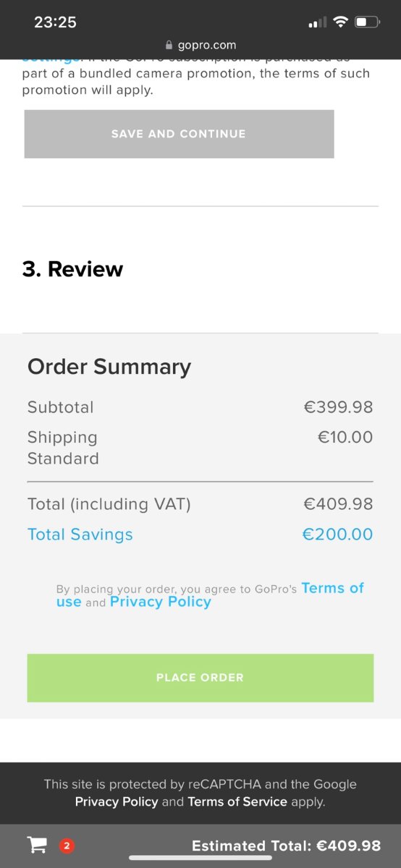The image size is (401, 868).
Task: Open Google Privacy Policy in reCAPTCHA notice
Action: 117,801
